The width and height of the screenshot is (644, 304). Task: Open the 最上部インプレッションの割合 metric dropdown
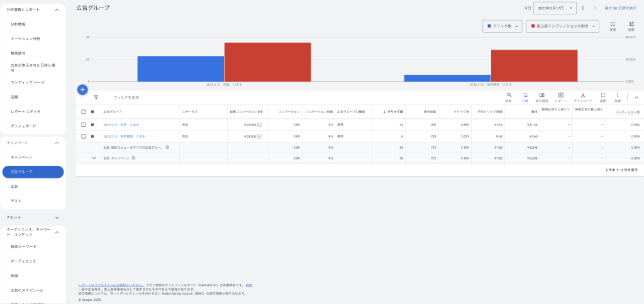pyautogui.click(x=562, y=26)
